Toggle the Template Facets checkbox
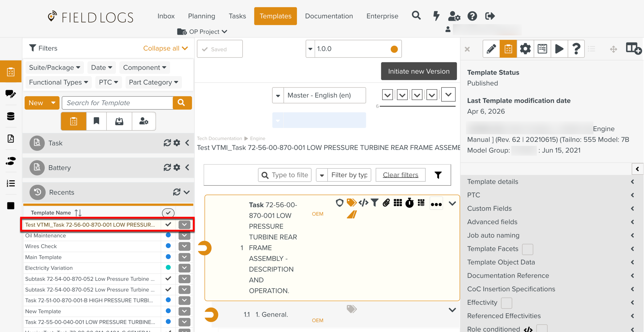The height and width of the screenshot is (332, 644). (527, 249)
